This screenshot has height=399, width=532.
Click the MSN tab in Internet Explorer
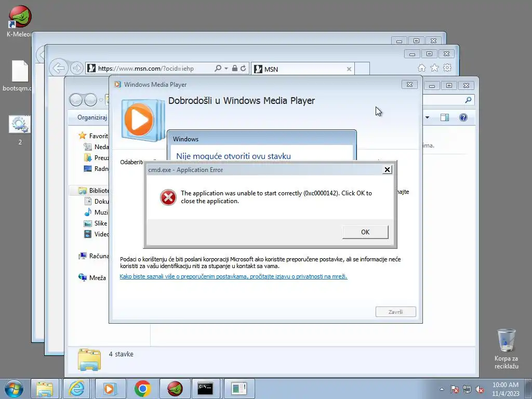pyautogui.click(x=302, y=69)
